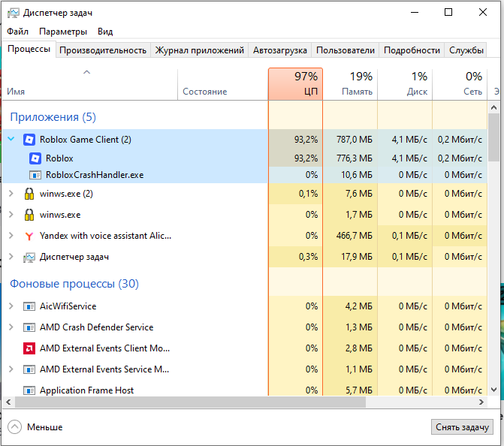This screenshot has height=446, width=504.
Task: Open the Параметры menu
Action: (63, 32)
